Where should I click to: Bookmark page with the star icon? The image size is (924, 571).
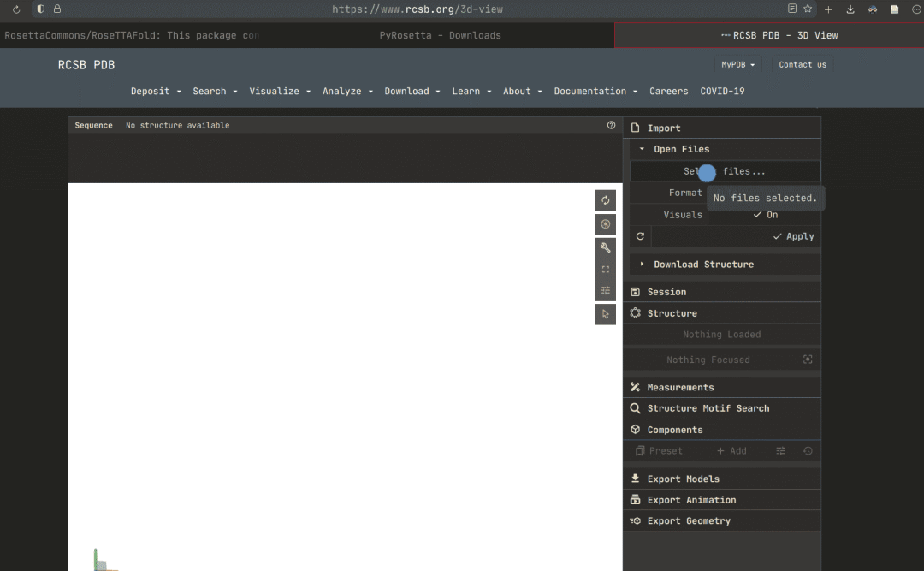pos(808,9)
